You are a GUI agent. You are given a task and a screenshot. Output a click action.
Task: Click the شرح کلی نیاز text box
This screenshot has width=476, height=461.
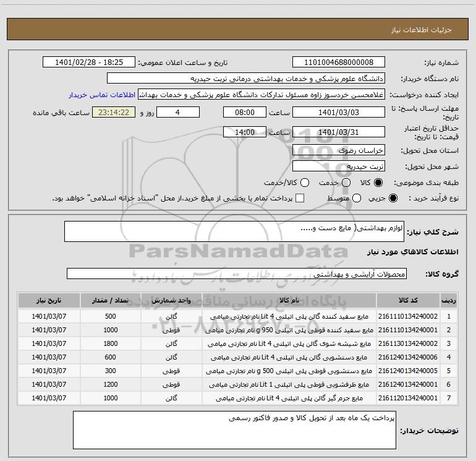coord(234,231)
